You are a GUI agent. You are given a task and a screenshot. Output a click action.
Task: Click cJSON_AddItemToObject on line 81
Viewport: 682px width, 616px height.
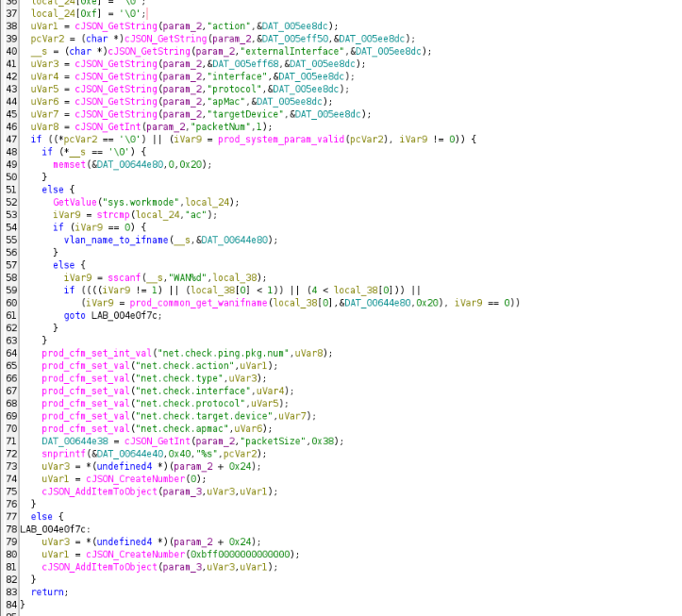coord(100,568)
